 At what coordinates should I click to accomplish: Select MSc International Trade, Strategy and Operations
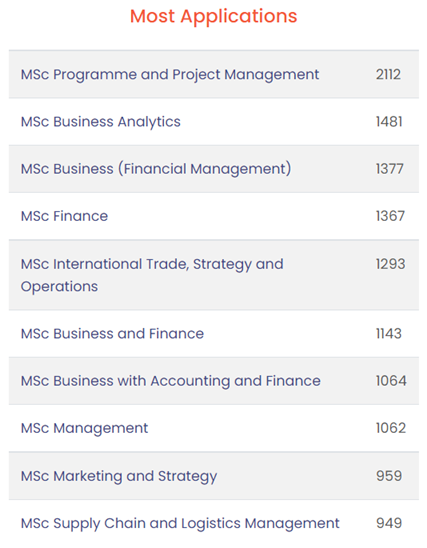tap(152, 275)
